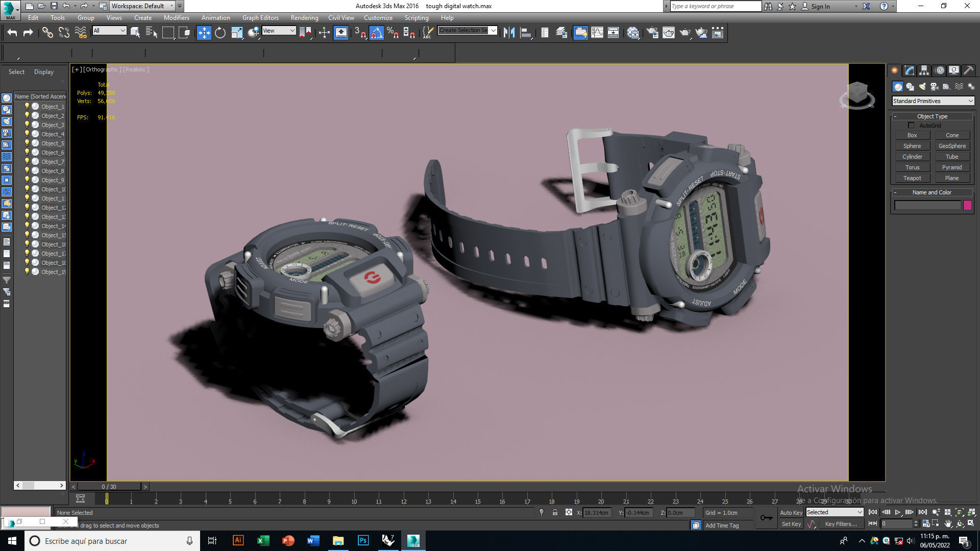
Task: Open the selection filter All dropdown
Action: (109, 31)
